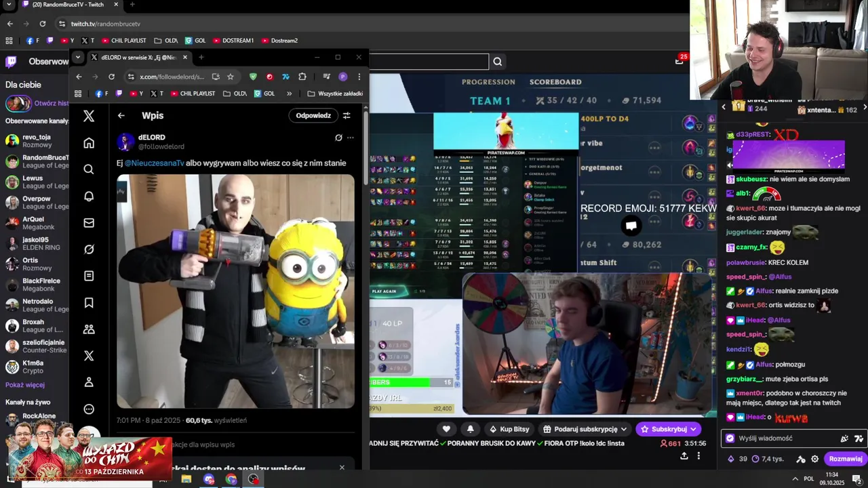Open Premium X icon in the X sidebar

pos(89,356)
